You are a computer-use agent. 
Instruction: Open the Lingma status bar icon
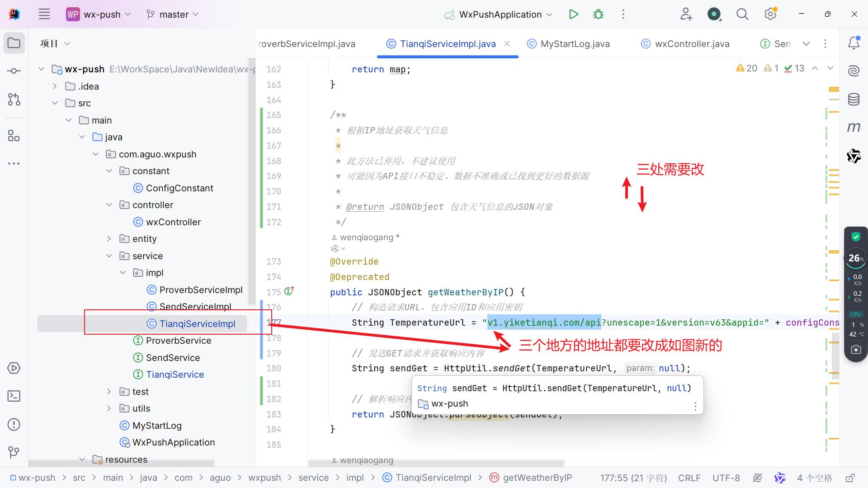click(x=780, y=478)
